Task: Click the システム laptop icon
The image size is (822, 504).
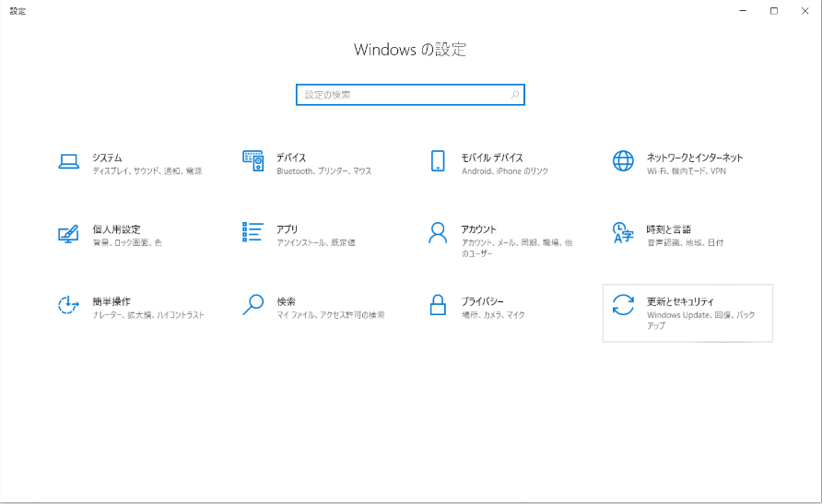Action: tap(69, 161)
